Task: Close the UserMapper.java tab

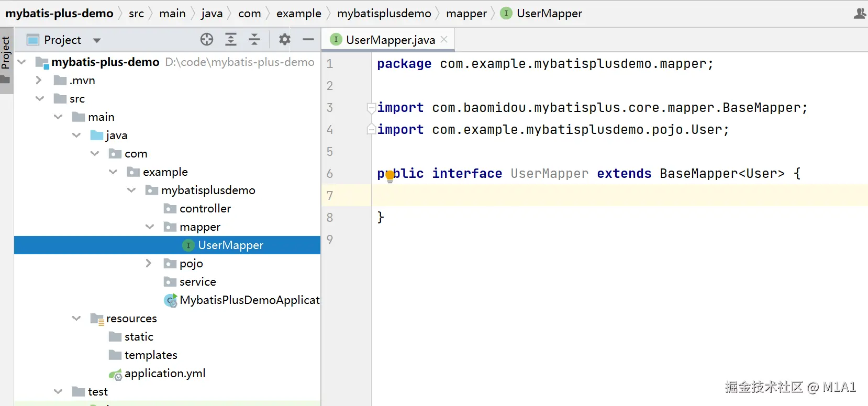Action: [x=444, y=39]
